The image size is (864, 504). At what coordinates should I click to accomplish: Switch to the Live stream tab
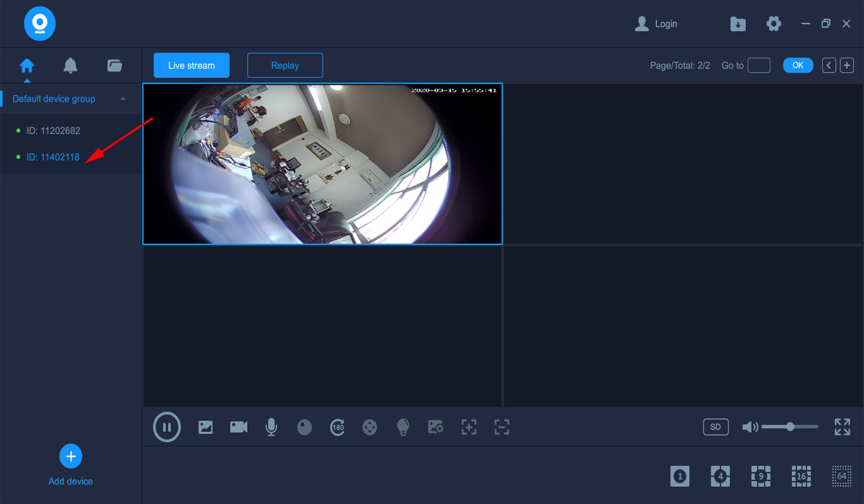[192, 66]
